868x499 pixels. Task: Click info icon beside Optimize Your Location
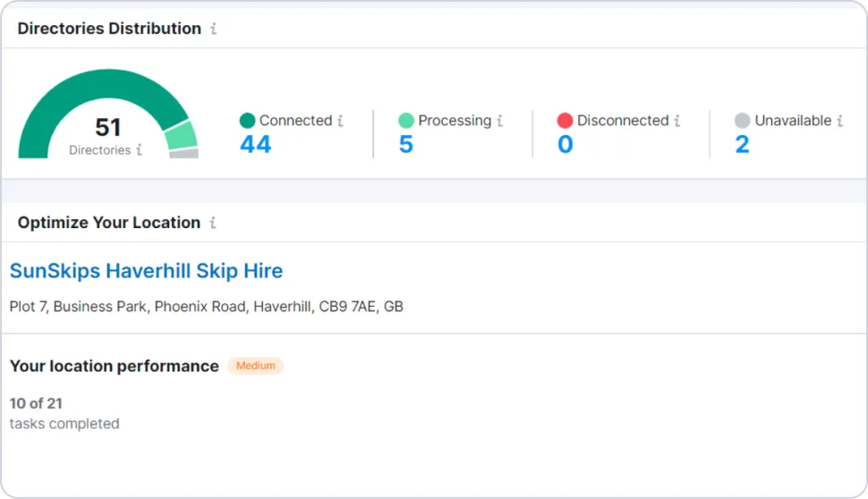(213, 223)
